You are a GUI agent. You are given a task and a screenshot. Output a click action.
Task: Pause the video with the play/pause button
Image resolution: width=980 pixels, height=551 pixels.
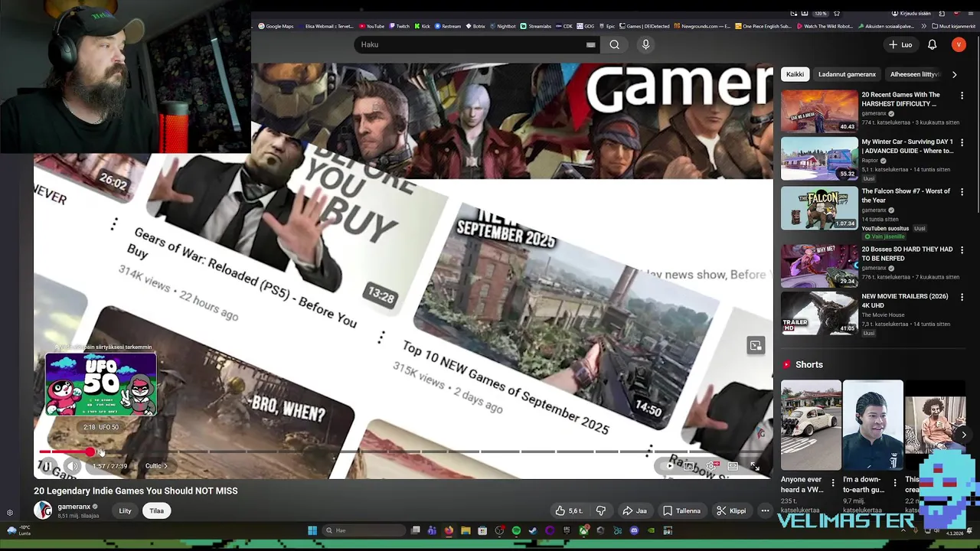pos(47,465)
